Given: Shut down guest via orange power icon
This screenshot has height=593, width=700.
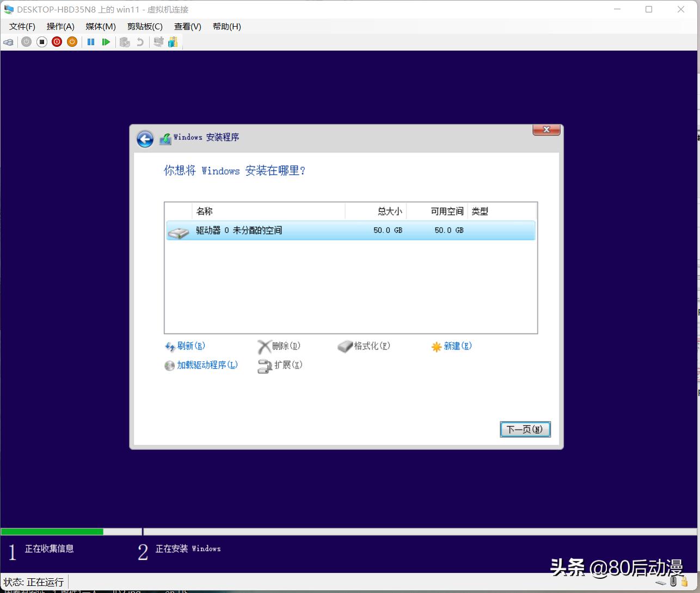Looking at the screenshot, I should click(72, 42).
